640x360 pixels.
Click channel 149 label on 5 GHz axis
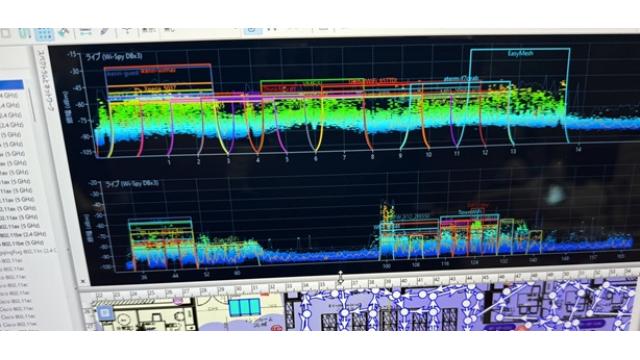[x=565, y=259]
